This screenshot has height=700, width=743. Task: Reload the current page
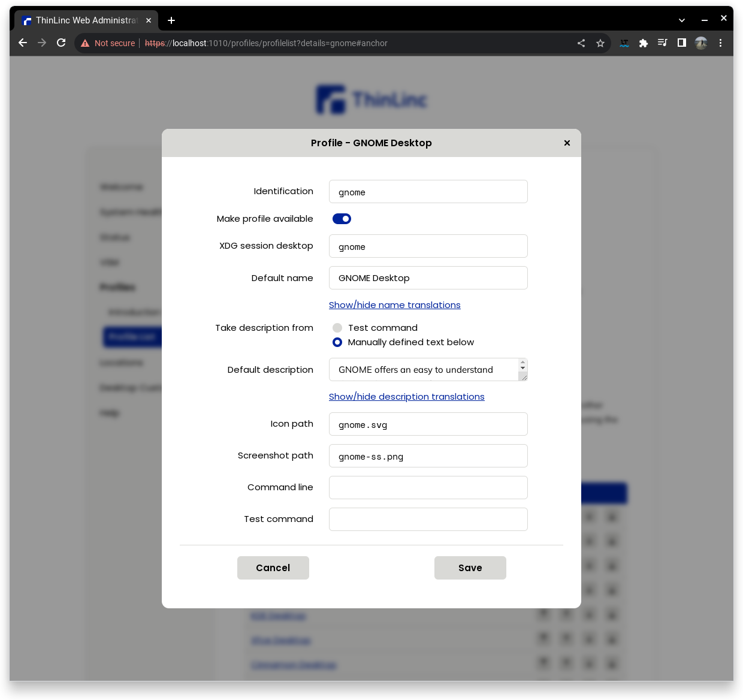[x=61, y=43]
